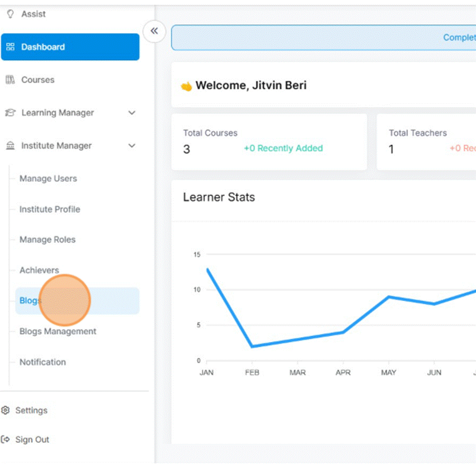Select Manage Roles menu item
Viewport: 476px width, 464px height.
click(48, 240)
